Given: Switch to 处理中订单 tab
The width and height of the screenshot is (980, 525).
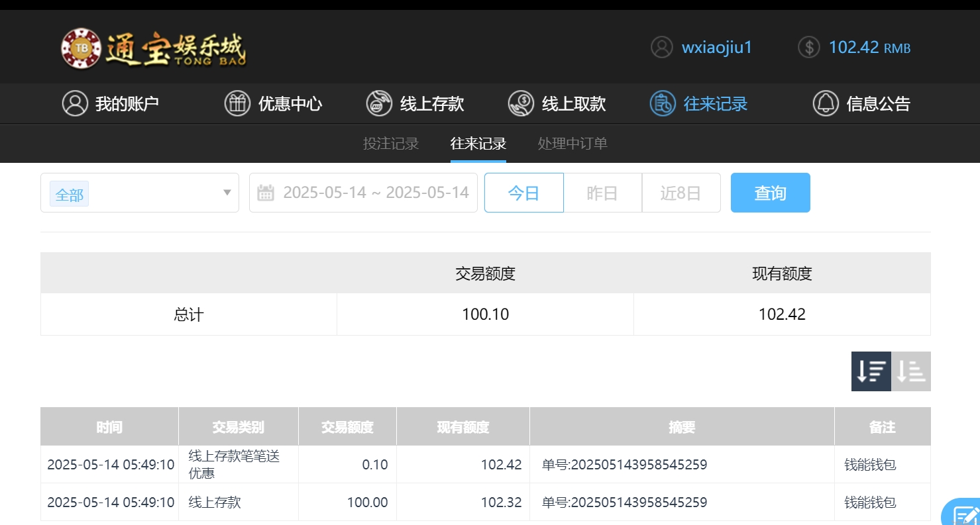Looking at the screenshot, I should (x=572, y=144).
